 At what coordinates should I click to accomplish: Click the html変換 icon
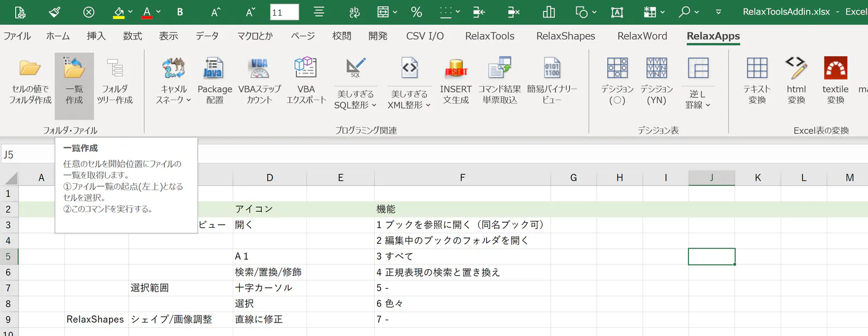pos(796,68)
